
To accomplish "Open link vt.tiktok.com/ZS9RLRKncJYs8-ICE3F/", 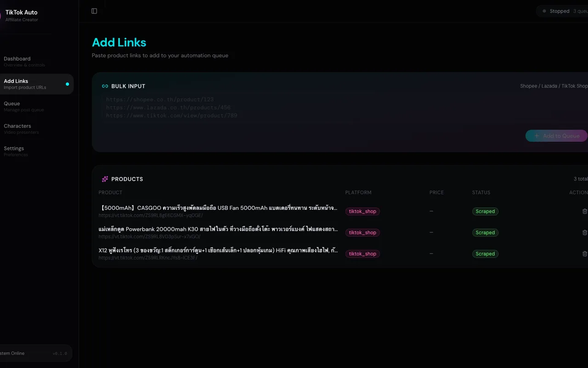I will click(148, 258).
